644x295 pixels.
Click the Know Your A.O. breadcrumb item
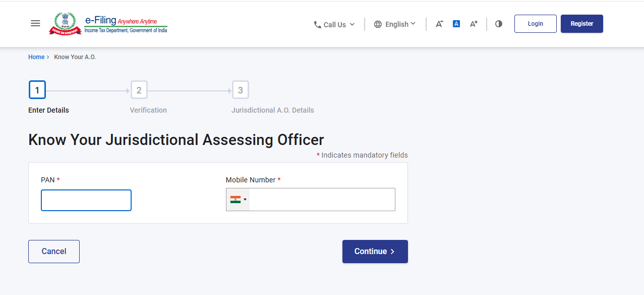(x=75, y=57)
